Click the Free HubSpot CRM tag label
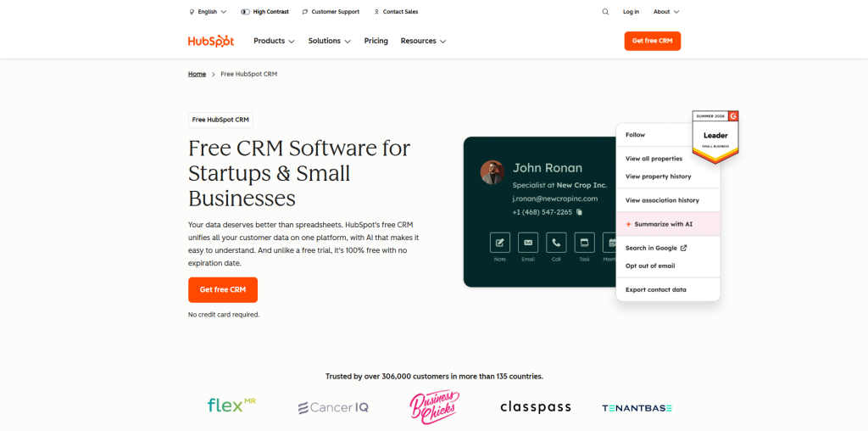 coord(220,120)
